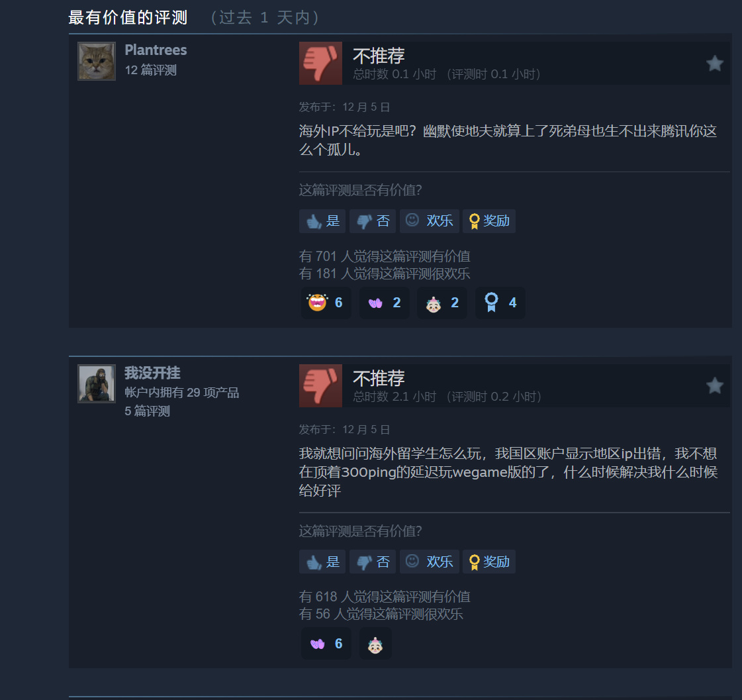Open the 我没开挂 username link

tap(152, 373)
